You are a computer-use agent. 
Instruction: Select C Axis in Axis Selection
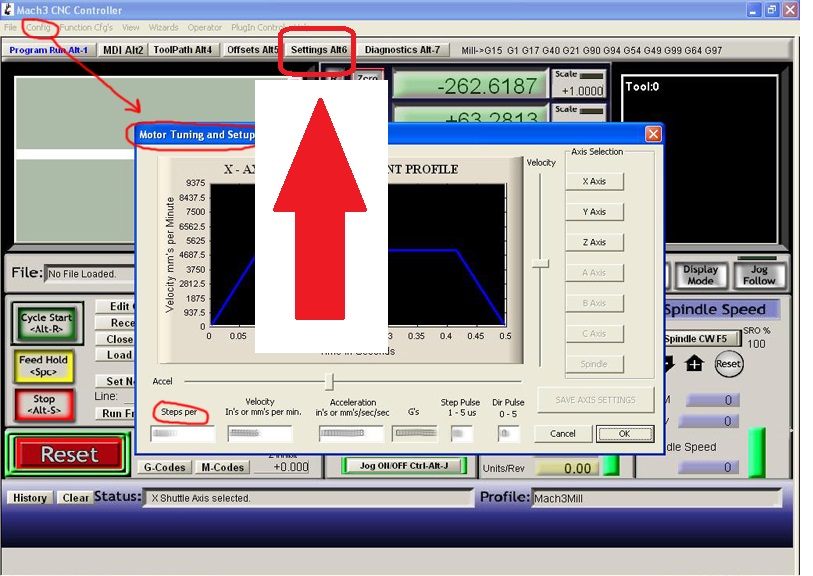594,334
